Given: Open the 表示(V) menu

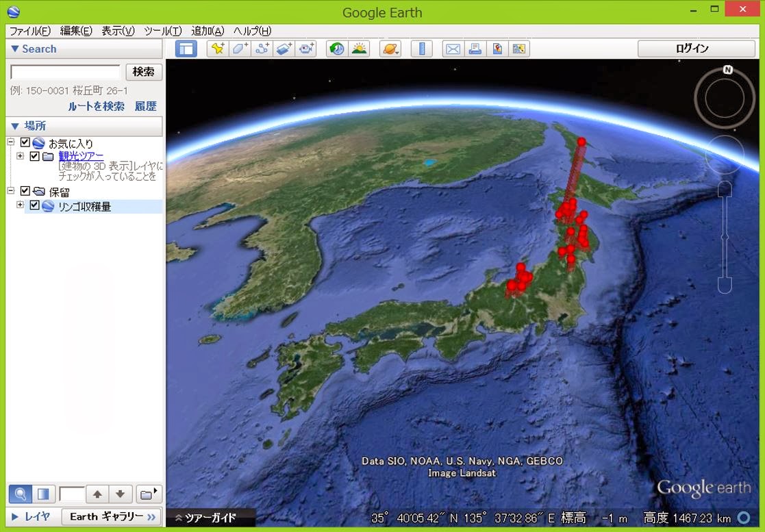Looking at the screenshot, I should (118, 31).
